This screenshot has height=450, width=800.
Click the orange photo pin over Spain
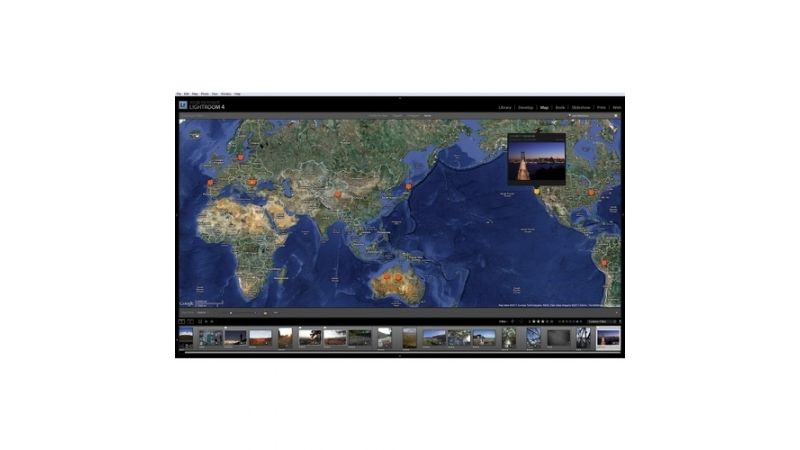210,184
